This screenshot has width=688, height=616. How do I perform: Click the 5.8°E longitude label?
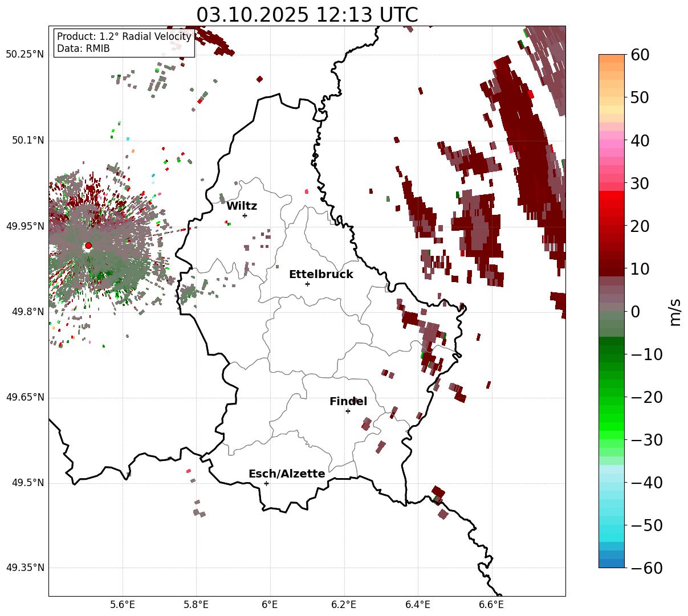tap(197, 605)
